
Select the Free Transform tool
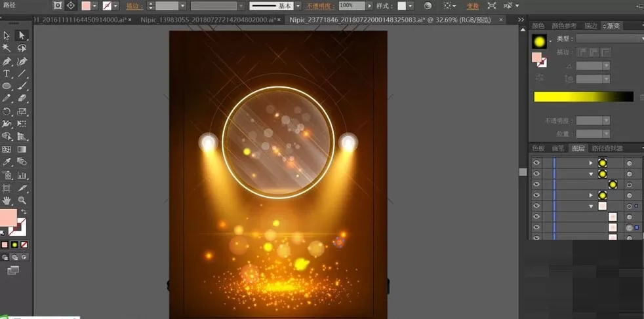pos(22,123)
